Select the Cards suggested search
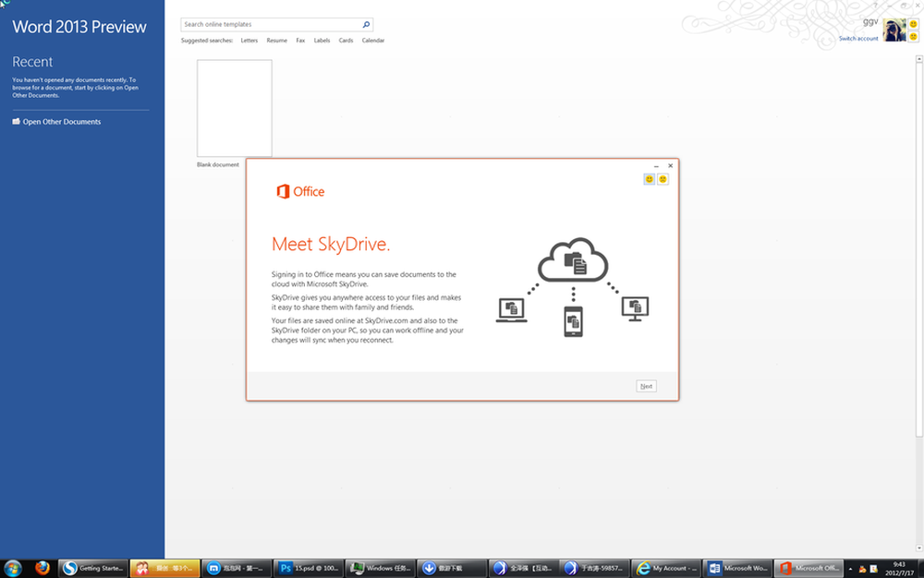Image resolution: width=924 pixels, height=578 pixels. (x=346, y=41)
